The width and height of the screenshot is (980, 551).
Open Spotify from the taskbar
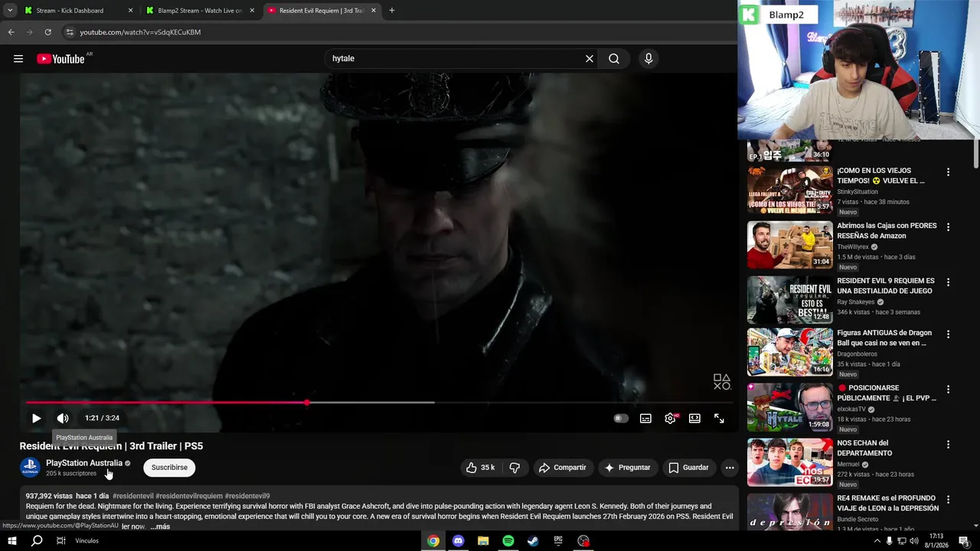coord(508,541)
